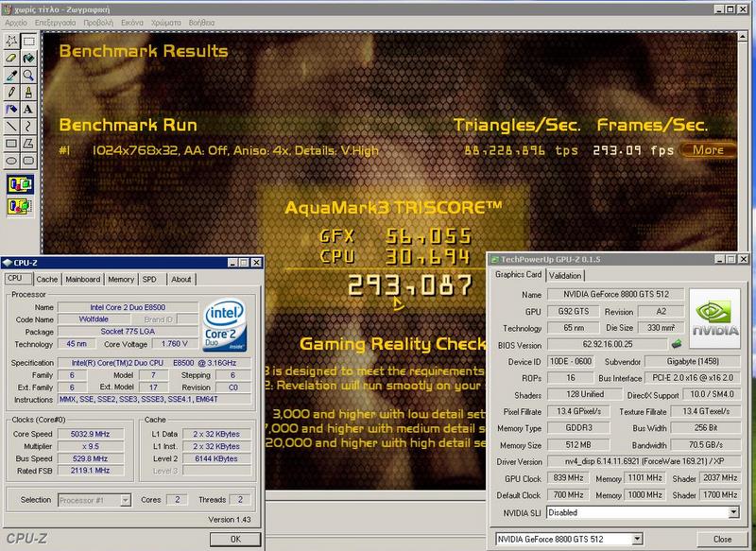Image resolution: width=756 pixels, height=551 pixels.
Task: Click the Multiplier x 9.5 value
Action: [90, 446]
